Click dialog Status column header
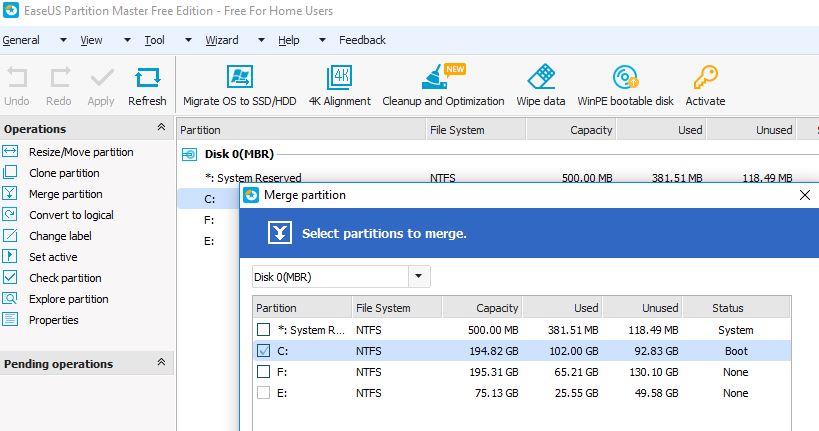 736,308
